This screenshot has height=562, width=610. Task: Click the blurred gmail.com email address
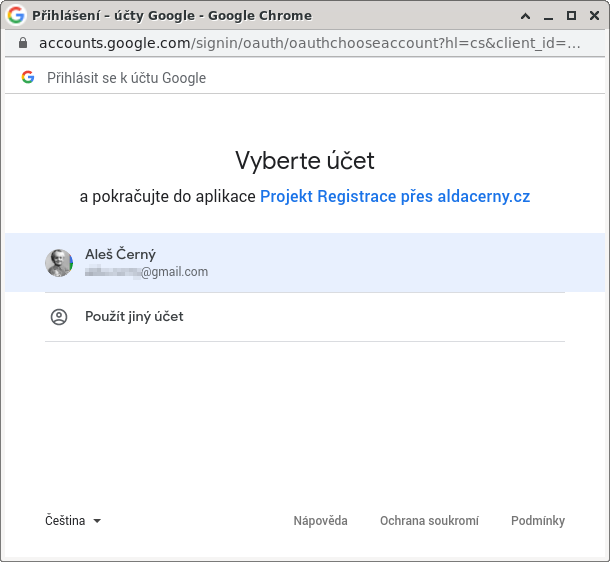[x=147, y=271]
